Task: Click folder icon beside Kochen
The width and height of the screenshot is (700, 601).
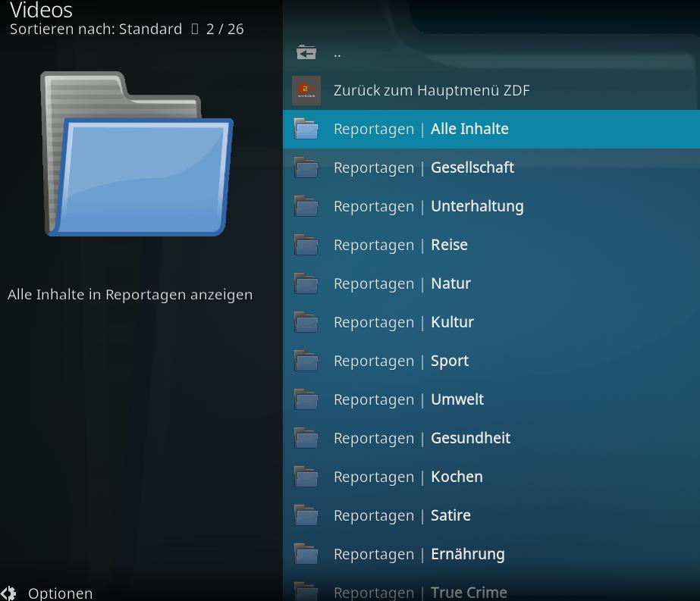Action: coord(306,477)
